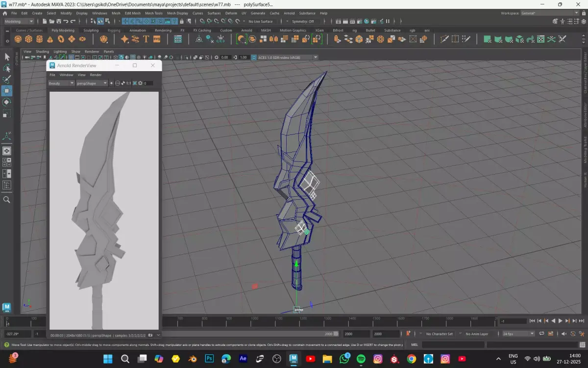Create a polygon sphere from the shelf
The height and width of the screenshot is (368, 588).
coord(18,39)
